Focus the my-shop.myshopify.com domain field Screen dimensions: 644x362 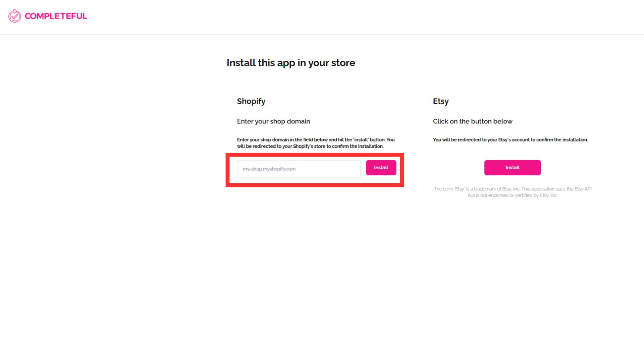(299, 169)
